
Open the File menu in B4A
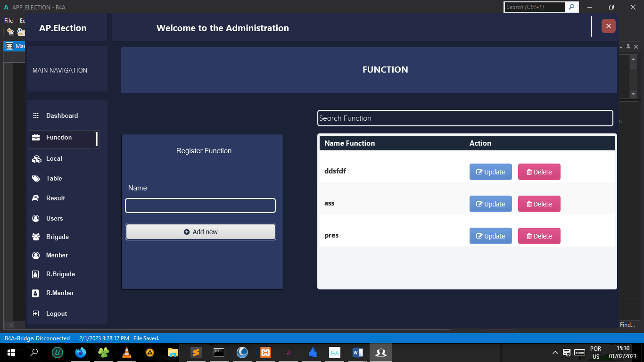point(8,21)
